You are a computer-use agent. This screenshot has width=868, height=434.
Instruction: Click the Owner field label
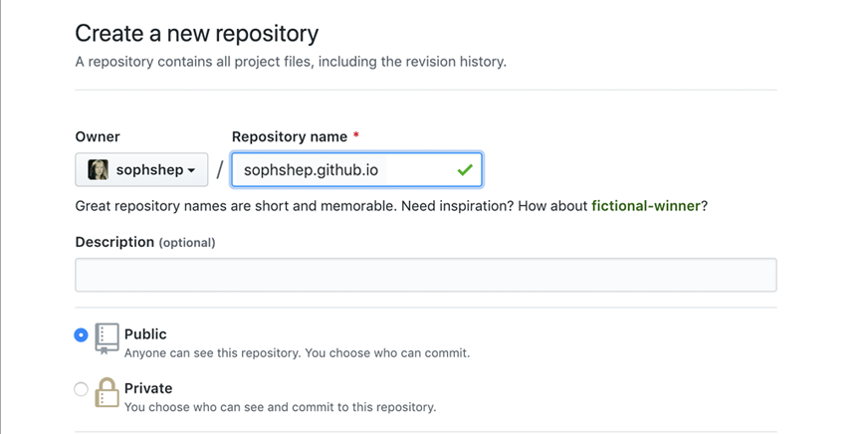click(x=98, y=136)
